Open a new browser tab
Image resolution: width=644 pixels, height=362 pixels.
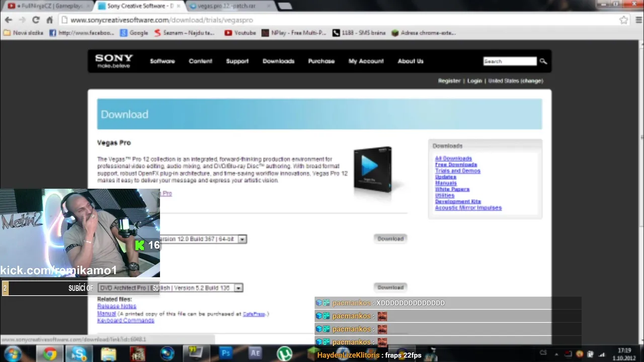click(x=284, y=6)
